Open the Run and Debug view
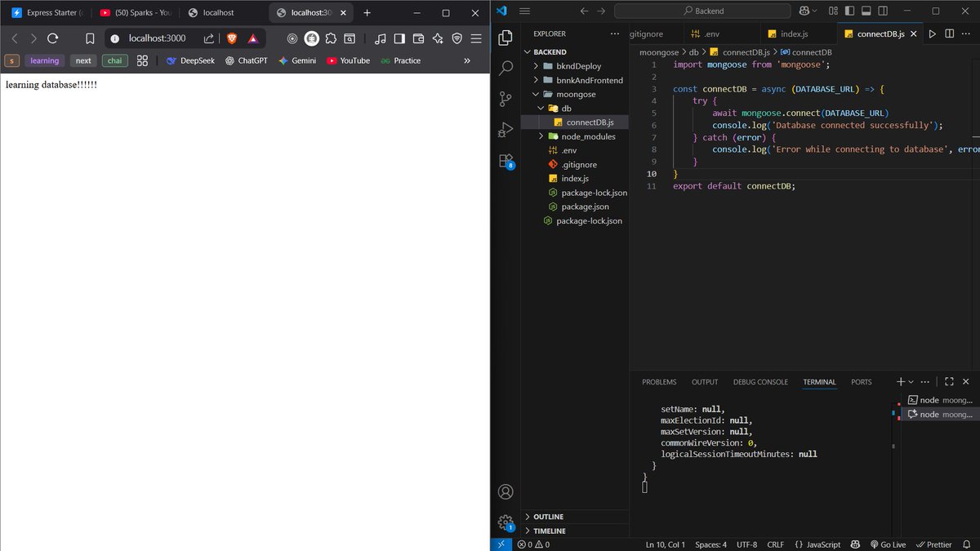The width and height of the screenshot is (980, 551). pos(506,130)
